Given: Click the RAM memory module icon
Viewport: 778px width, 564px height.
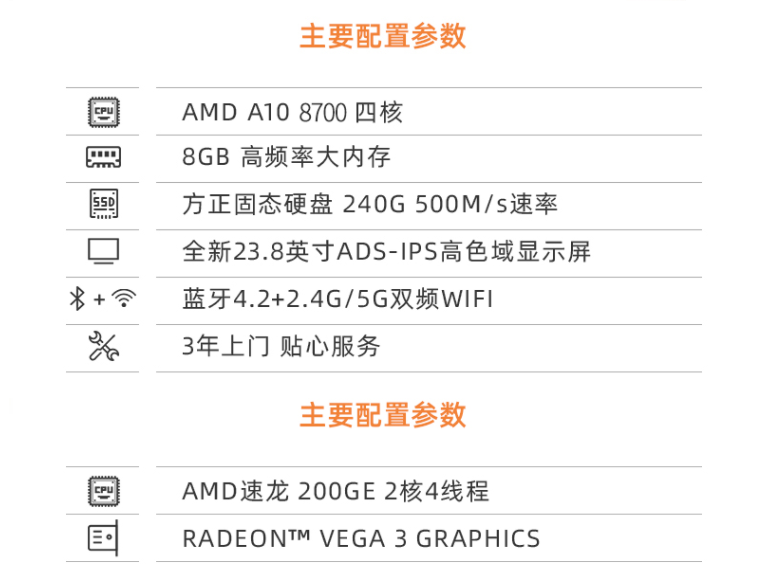Looking at the screenshot, I should point(103,157).
